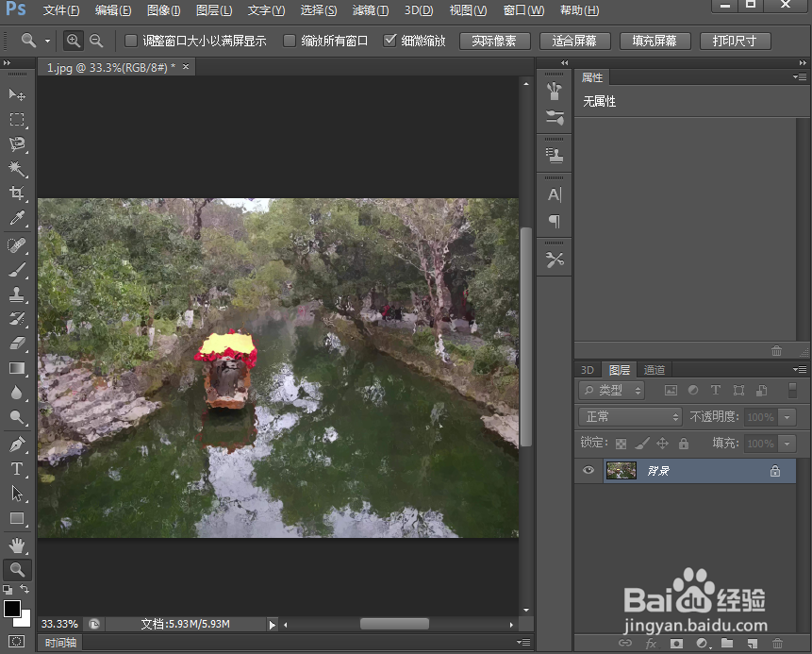Open the 图像(I) menu
The height and width of the screenshot is (654, 812).
tap(164, 10)
